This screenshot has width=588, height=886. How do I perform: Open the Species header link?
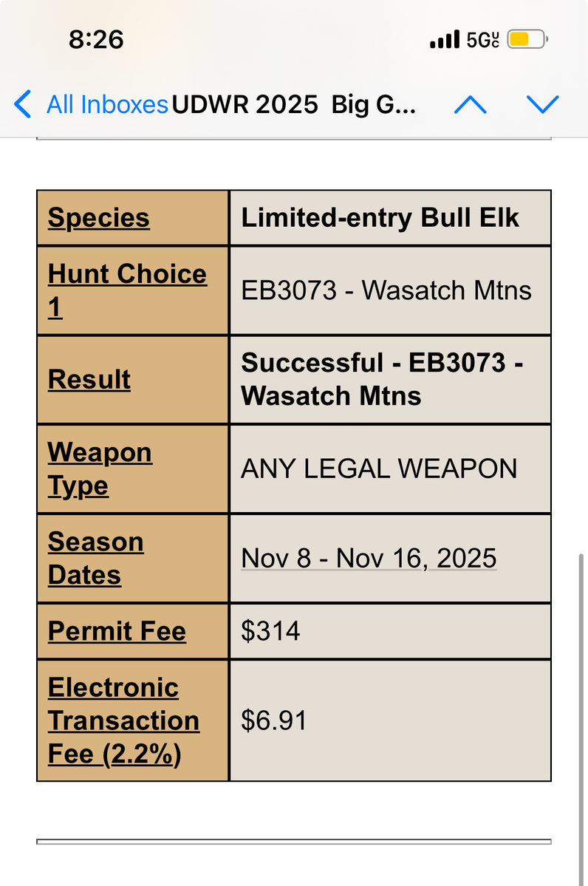tap(99, 218)
